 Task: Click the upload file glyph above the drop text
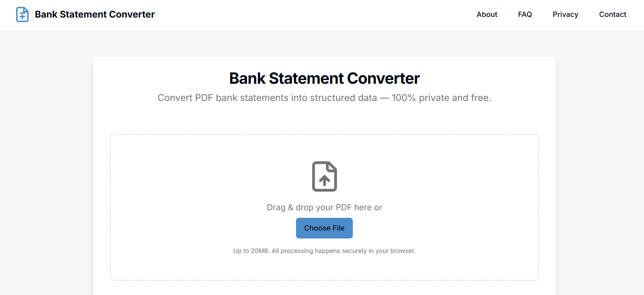[324, 176]
